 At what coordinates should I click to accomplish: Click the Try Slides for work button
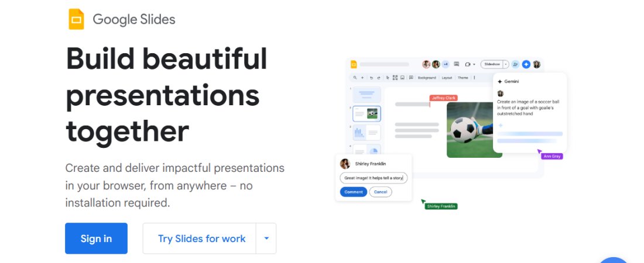200,238
